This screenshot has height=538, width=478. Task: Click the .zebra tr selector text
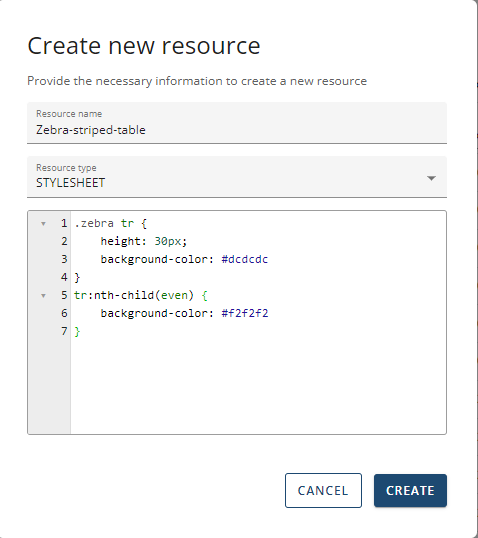(104, 224)
